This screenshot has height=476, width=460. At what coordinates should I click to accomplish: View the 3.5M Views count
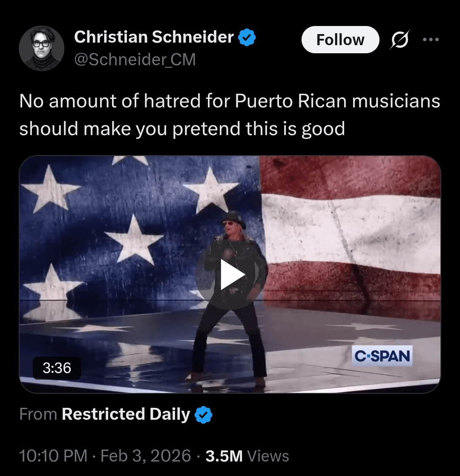coord(247,456)
